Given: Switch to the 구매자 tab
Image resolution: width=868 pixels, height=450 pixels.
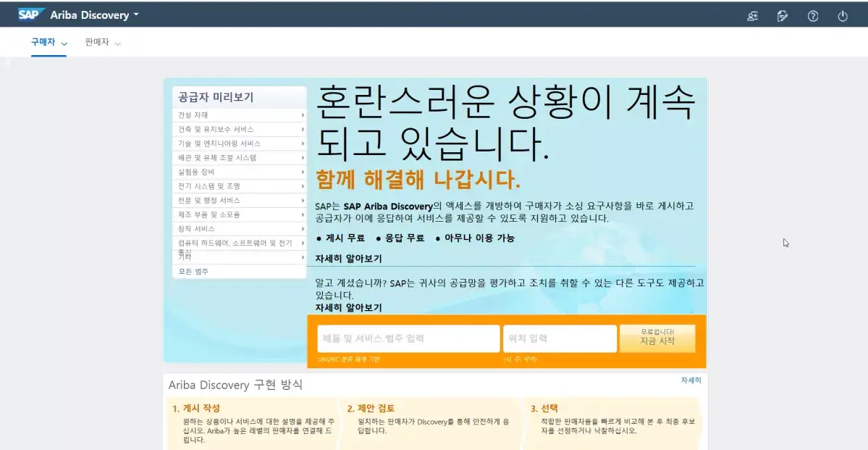Looking at the screenshot, I should coord(43,42).
